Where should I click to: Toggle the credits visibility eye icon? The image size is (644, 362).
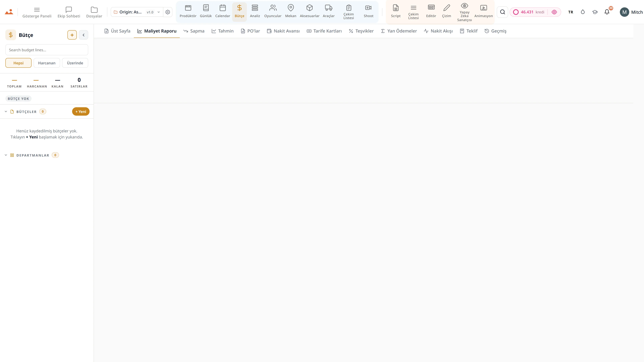(x=554, y=12)
